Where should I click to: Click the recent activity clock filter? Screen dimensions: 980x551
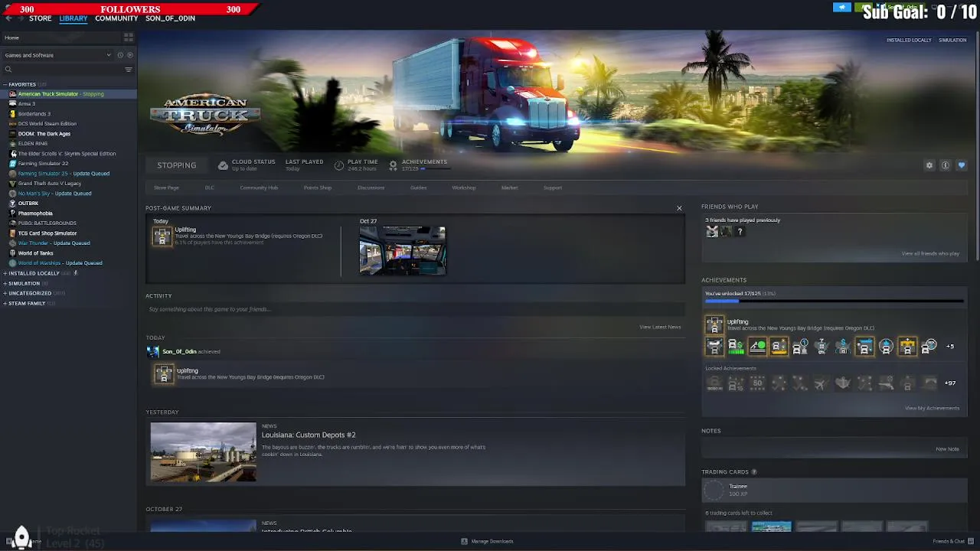(120, 55)
